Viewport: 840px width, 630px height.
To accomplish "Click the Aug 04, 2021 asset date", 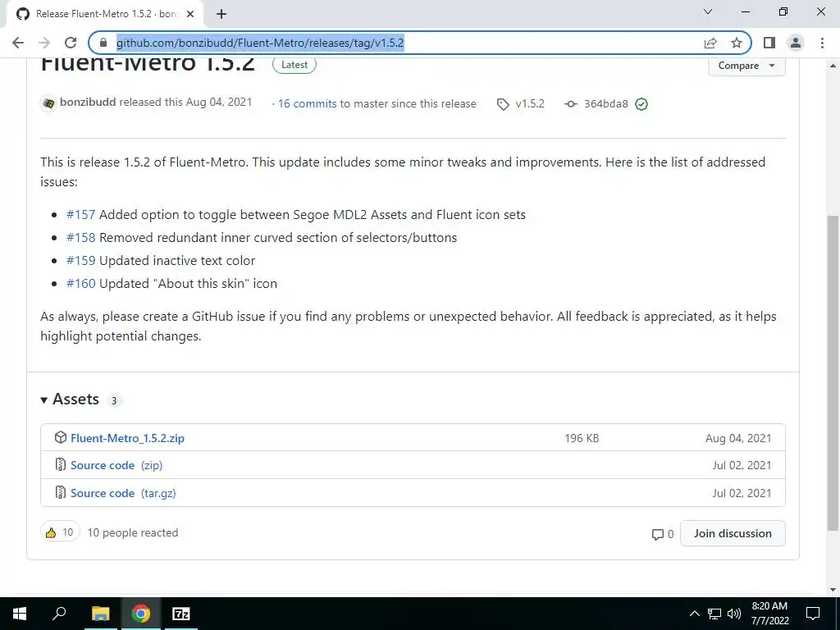I will coord(738,438).
